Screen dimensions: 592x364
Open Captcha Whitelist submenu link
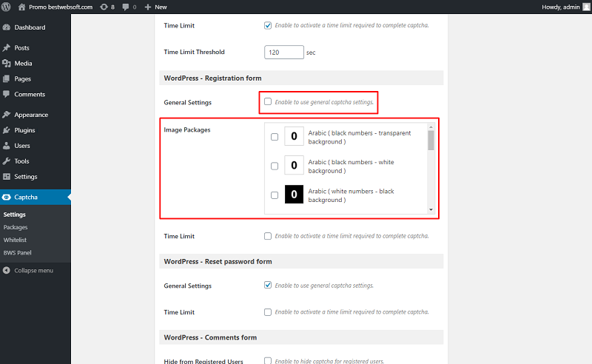click(x=15, y=240)
